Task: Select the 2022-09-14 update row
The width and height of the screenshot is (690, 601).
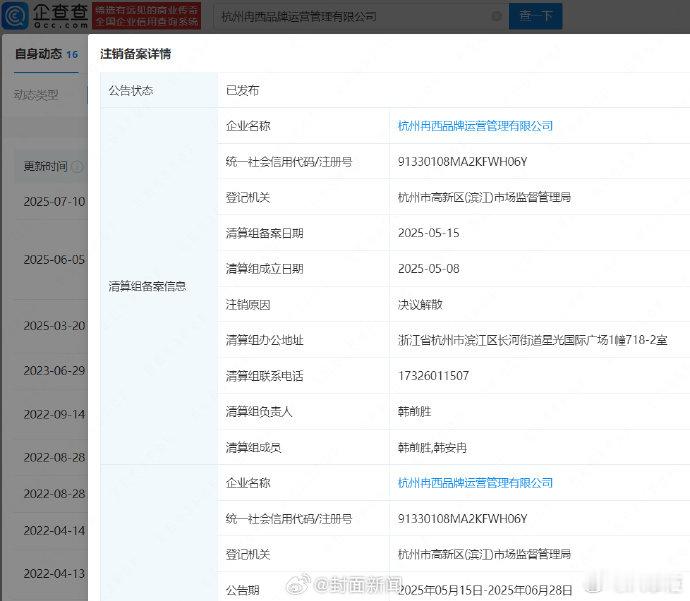Action: (x=54, y=414)
